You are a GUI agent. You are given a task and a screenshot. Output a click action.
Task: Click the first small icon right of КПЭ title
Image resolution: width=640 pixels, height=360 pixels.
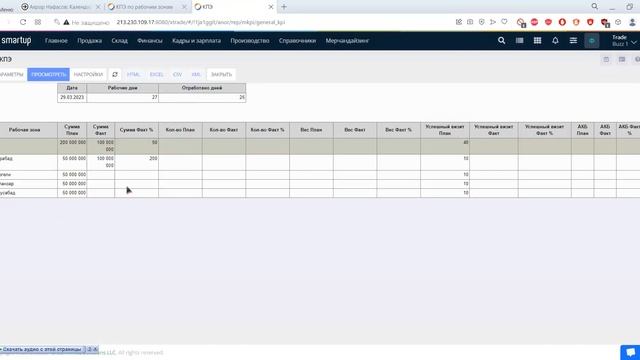pyautogui.click(x=606, y=60)
